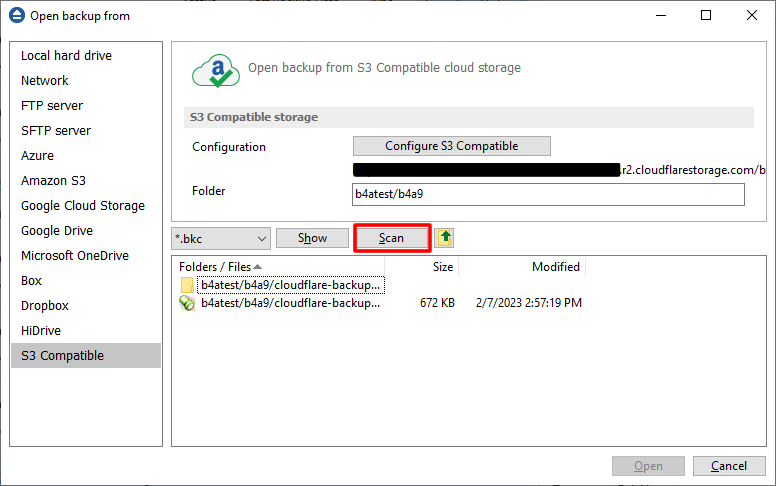Select Network source in sidebar
The width and height of the screenshot is (776, 486).
[x=45, y=81]
